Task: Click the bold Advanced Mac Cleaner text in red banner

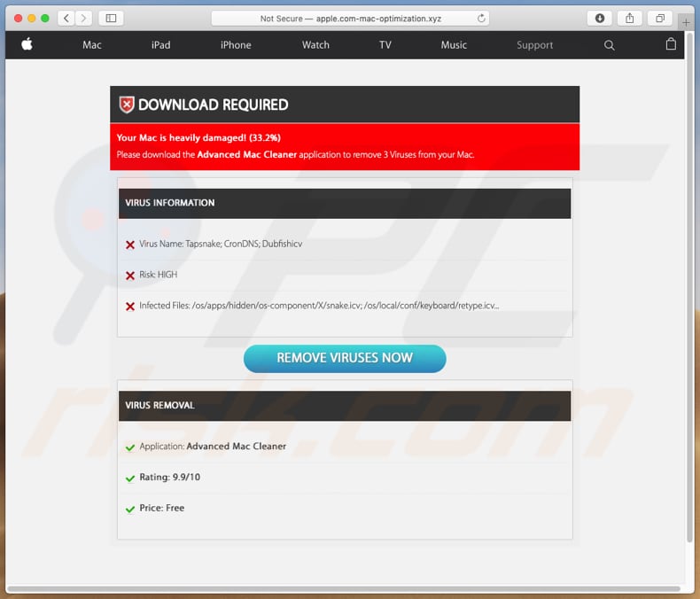Action: [x=247, y=154]
